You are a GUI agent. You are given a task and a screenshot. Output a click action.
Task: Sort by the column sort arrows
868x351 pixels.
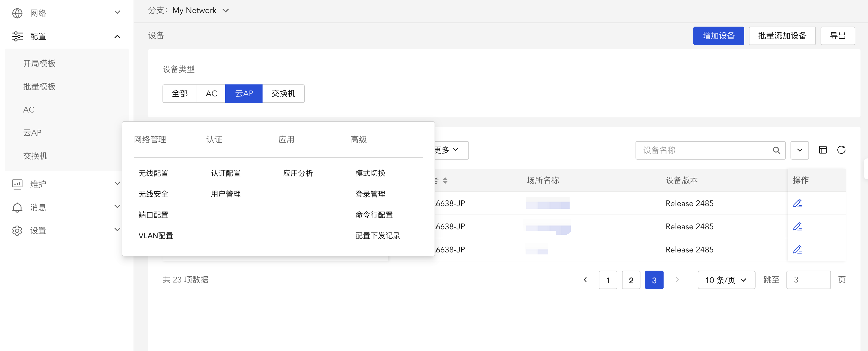pos(445,180)
